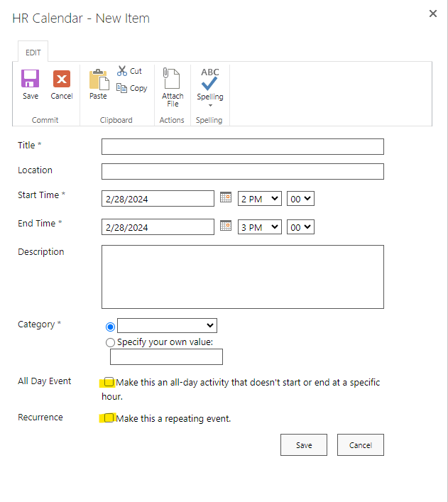Open the Start Time minutes dropdown

coord(300,199)
